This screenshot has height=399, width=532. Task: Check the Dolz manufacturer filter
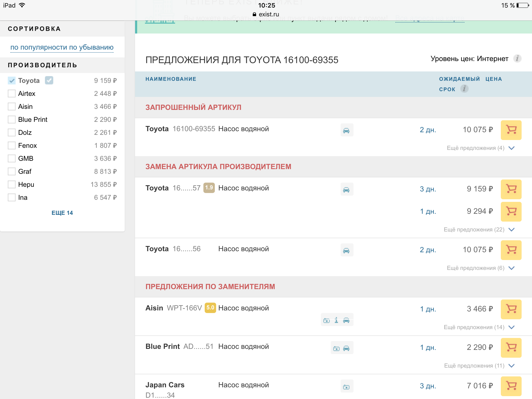coord(12,132)
